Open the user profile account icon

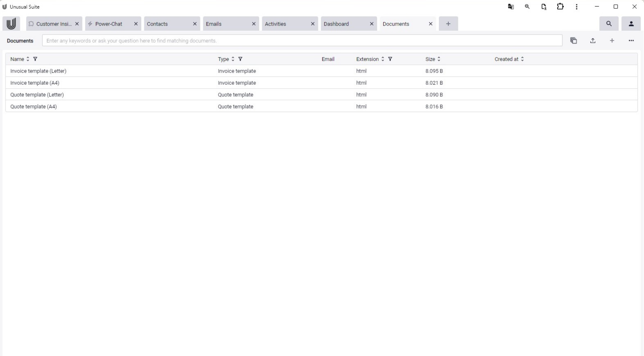631,24
